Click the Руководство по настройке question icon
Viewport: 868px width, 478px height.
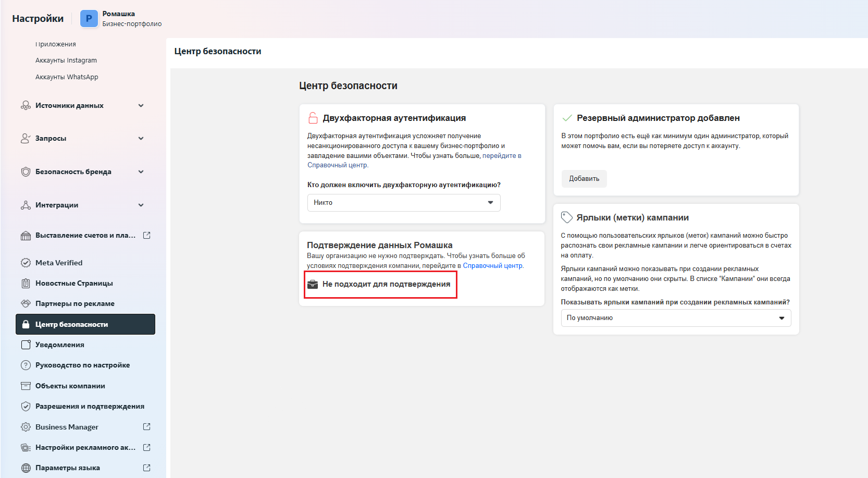(26, 365)
